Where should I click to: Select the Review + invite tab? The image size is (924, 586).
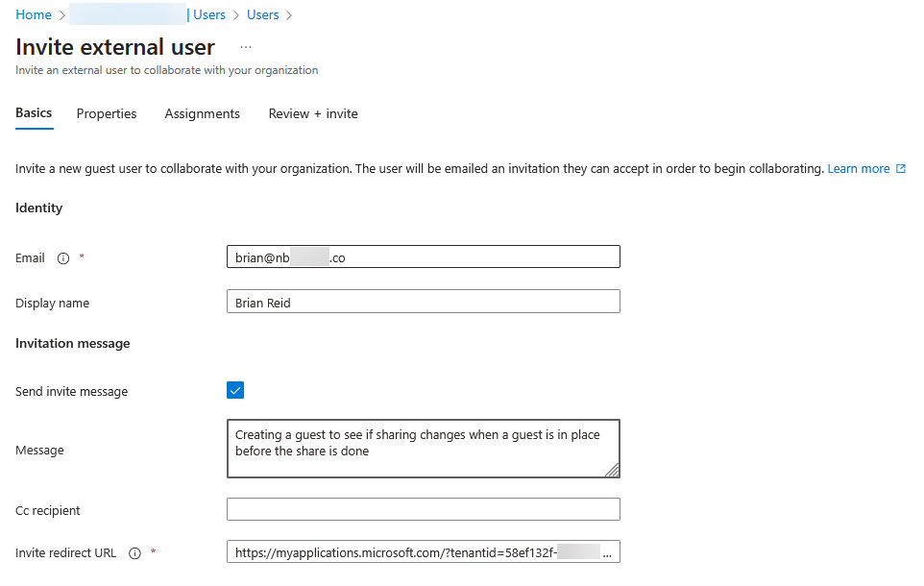313,114
